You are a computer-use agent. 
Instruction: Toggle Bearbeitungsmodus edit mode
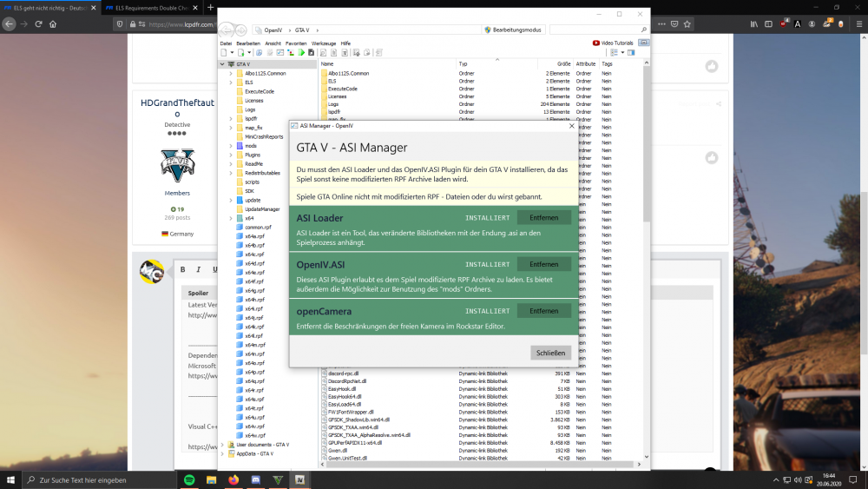point(513,30)
